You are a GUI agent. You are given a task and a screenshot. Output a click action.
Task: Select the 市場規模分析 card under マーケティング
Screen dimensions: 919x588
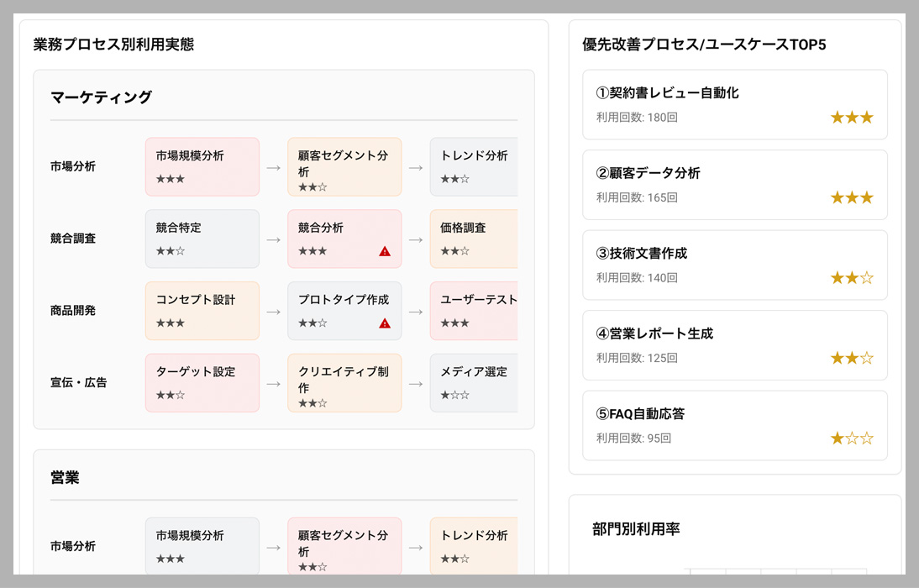[x=202, y=166]
